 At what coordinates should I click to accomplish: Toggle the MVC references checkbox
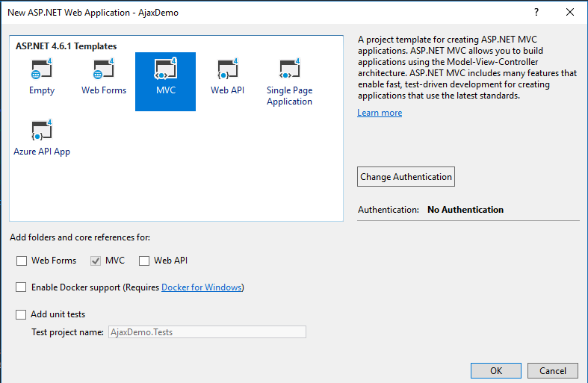[95, 261]
